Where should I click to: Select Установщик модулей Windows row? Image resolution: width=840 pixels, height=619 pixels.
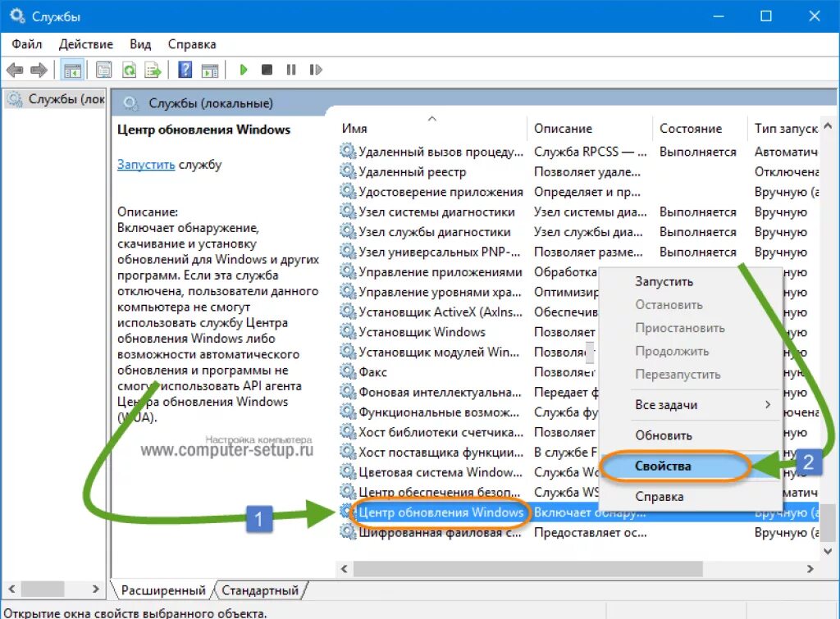pyautogui.click(x=468, y=352)
